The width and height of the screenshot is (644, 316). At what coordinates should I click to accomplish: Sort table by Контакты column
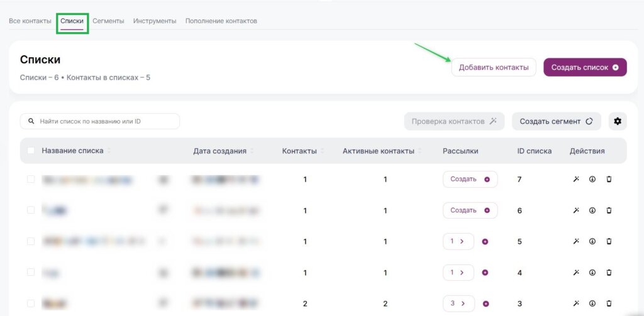(x=323, y=151)
